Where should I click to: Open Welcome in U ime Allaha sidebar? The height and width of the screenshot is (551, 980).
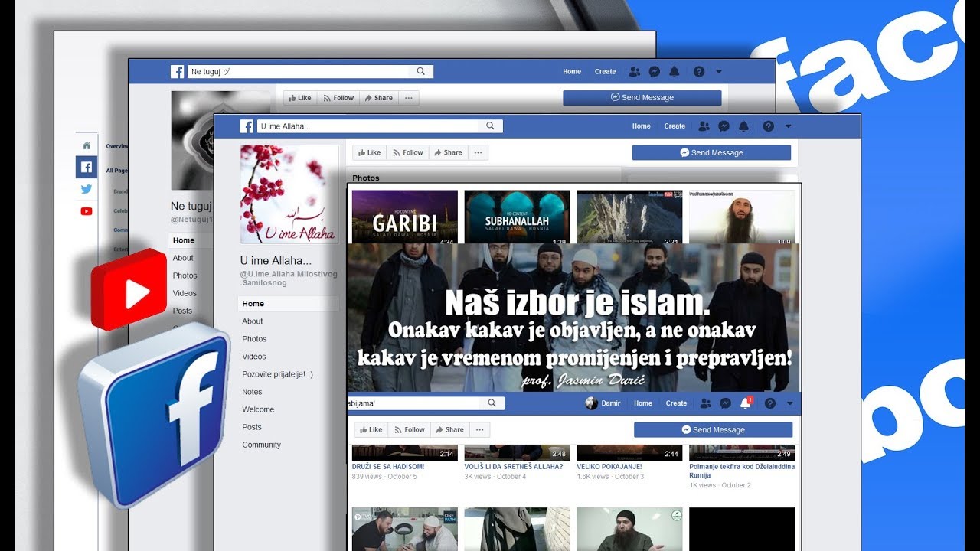click(258, 409)
